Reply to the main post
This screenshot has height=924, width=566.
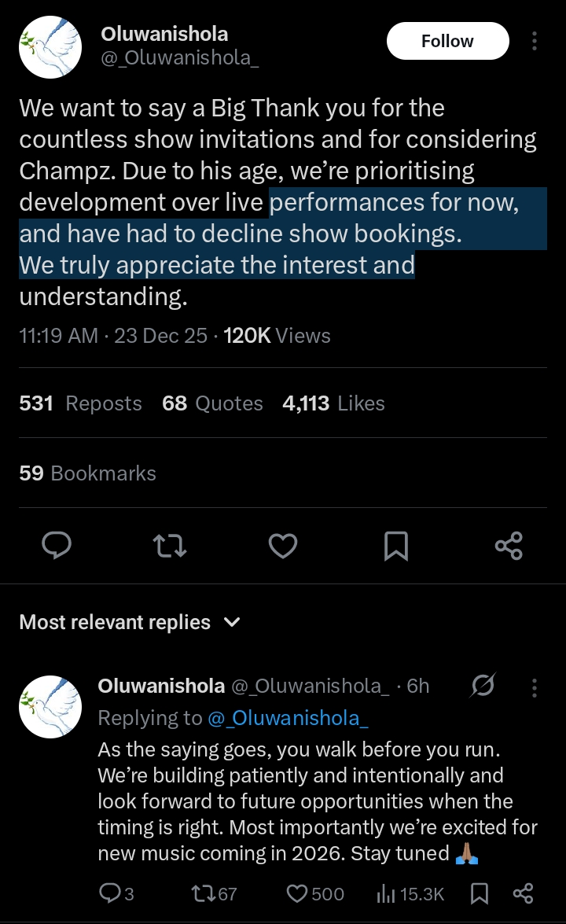[57, 545]
